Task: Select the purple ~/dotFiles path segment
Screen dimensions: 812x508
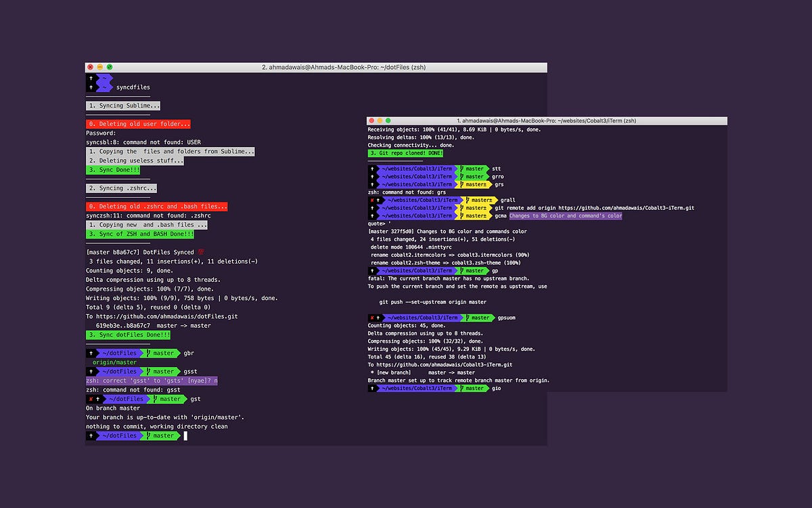Action: point(120,353)
